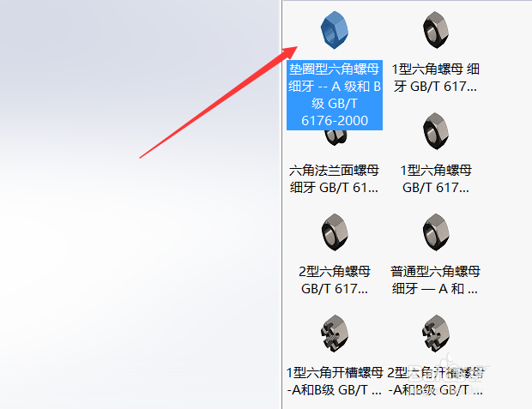This screenshot has width=532, height=409.
Task: Click the 六角法兰面螺母 细牙 label text
Action: [334, 178]
